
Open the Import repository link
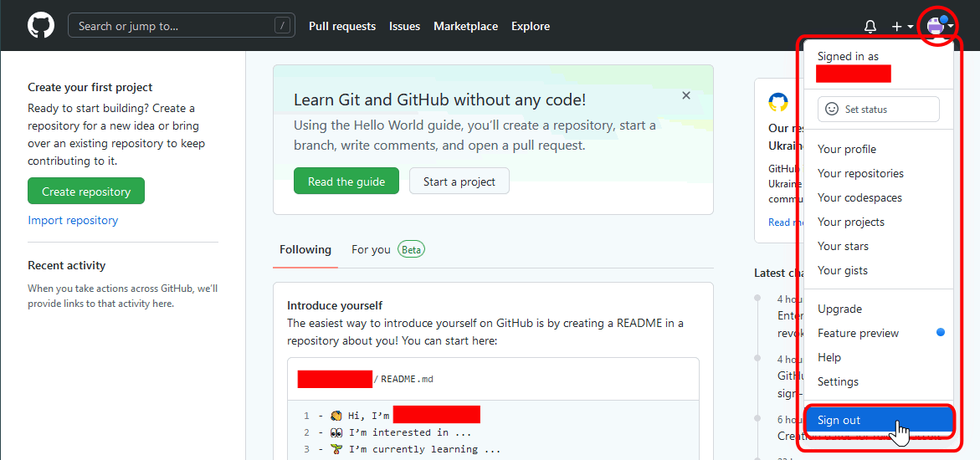[73, 220]
